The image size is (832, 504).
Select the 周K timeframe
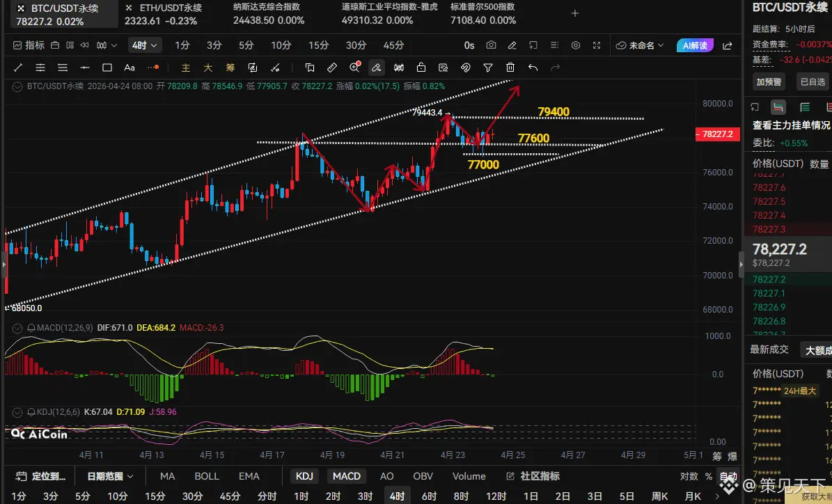[x=659, y=496]
